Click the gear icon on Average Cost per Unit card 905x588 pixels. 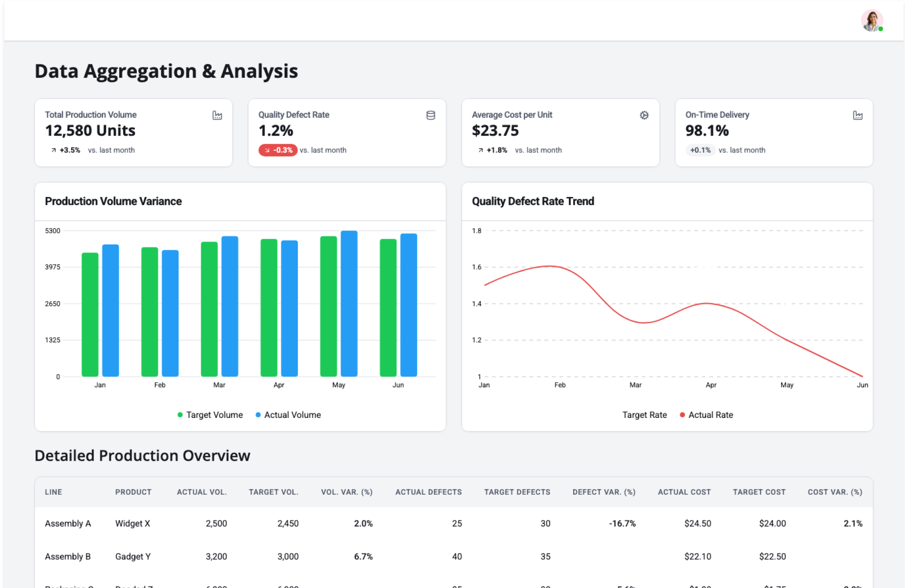pyautogui.click(x=644, y=115)
